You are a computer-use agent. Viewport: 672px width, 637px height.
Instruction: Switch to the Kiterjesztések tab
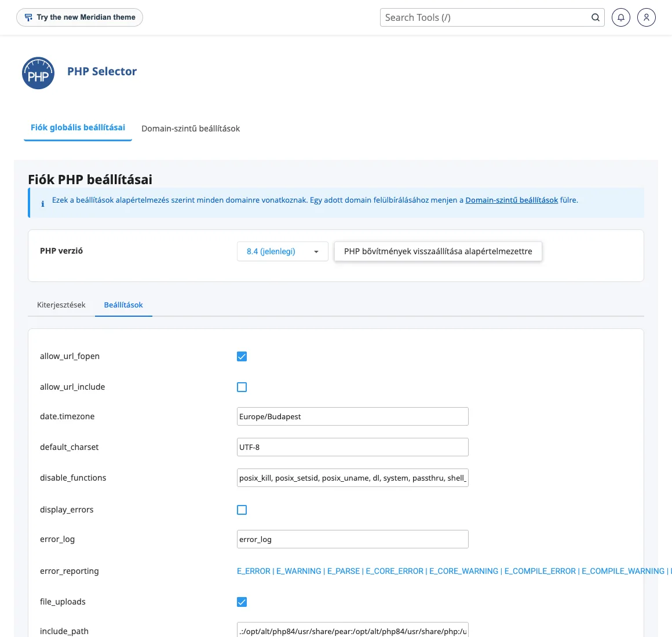tap(61, 305)
